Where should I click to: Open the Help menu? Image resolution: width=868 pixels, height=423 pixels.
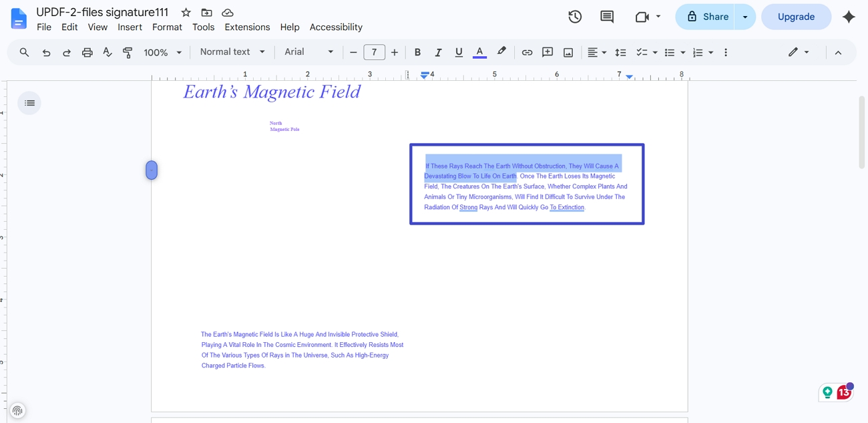coord(290,27)
